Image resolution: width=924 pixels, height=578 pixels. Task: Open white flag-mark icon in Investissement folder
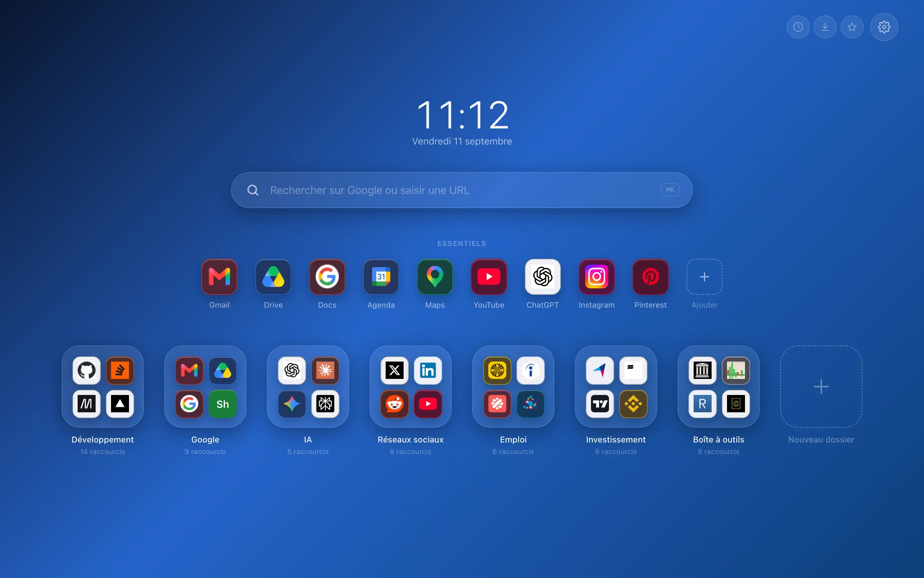(633, 371)
